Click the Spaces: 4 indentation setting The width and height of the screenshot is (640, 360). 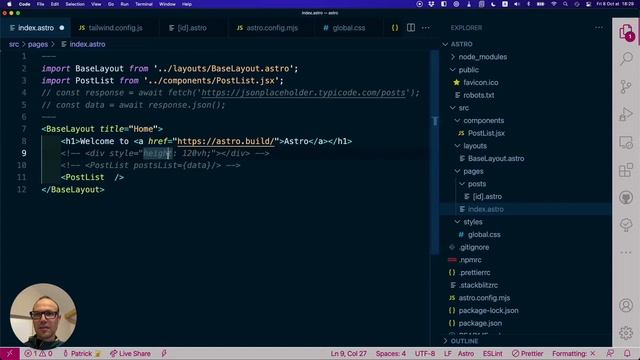click(x=391, y=353)
